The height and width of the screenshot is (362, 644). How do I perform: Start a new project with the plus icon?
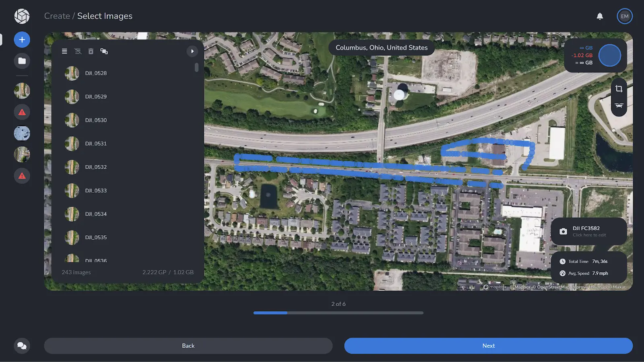point(22,39)
